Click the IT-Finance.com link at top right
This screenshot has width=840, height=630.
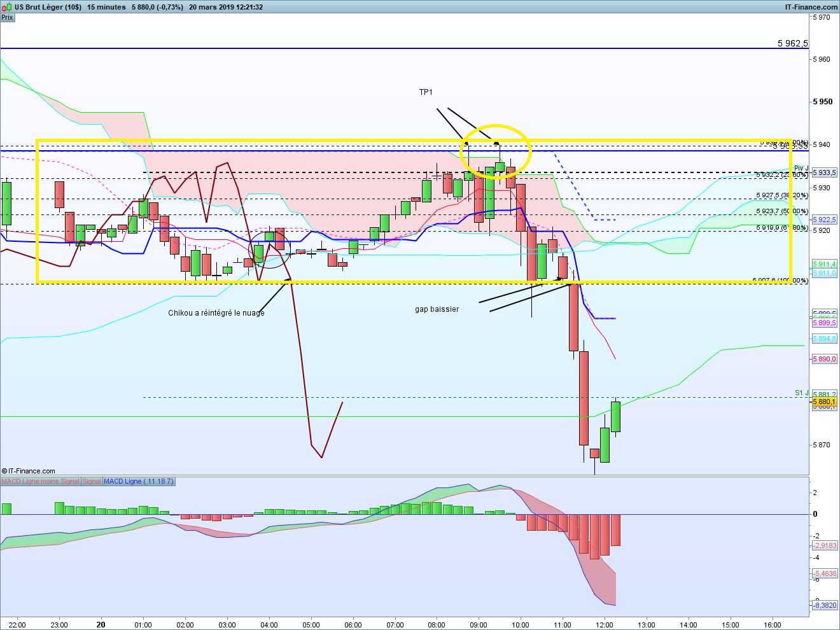[811, 7]
